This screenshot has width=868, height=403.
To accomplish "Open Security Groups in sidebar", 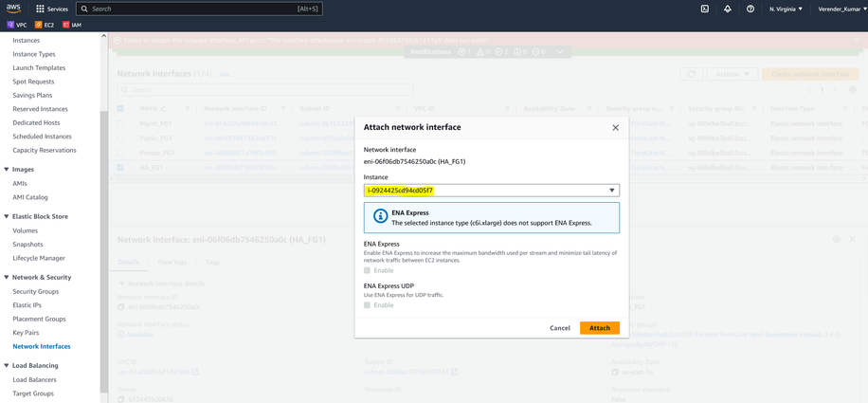I will (x=35, y=291).
